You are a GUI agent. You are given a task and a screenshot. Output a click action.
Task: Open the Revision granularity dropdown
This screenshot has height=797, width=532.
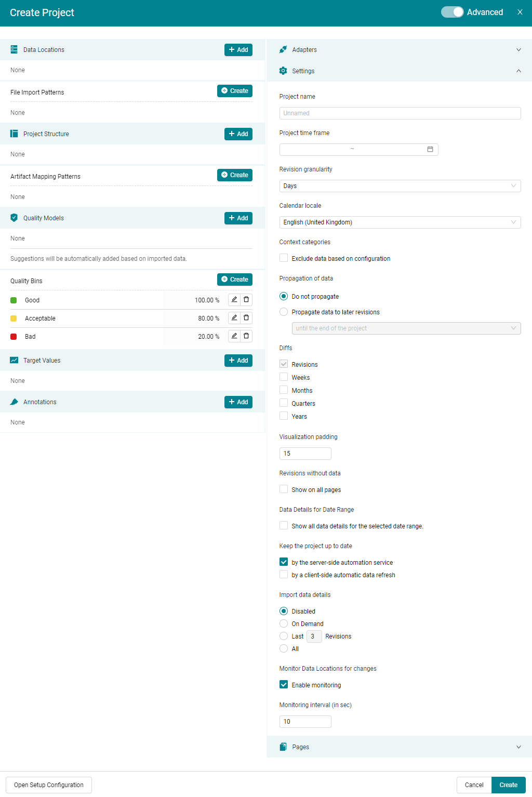coord(400,186)
